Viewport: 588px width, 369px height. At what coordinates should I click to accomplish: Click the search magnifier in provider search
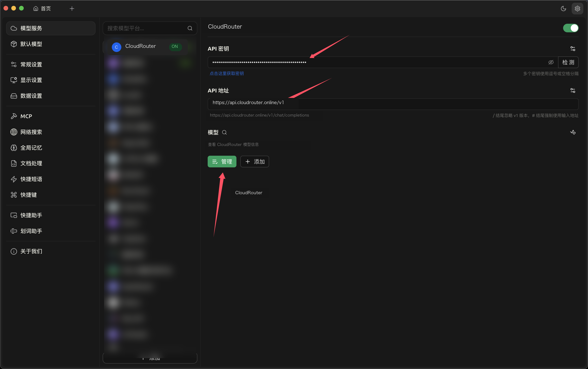click(x=190, y=28)
